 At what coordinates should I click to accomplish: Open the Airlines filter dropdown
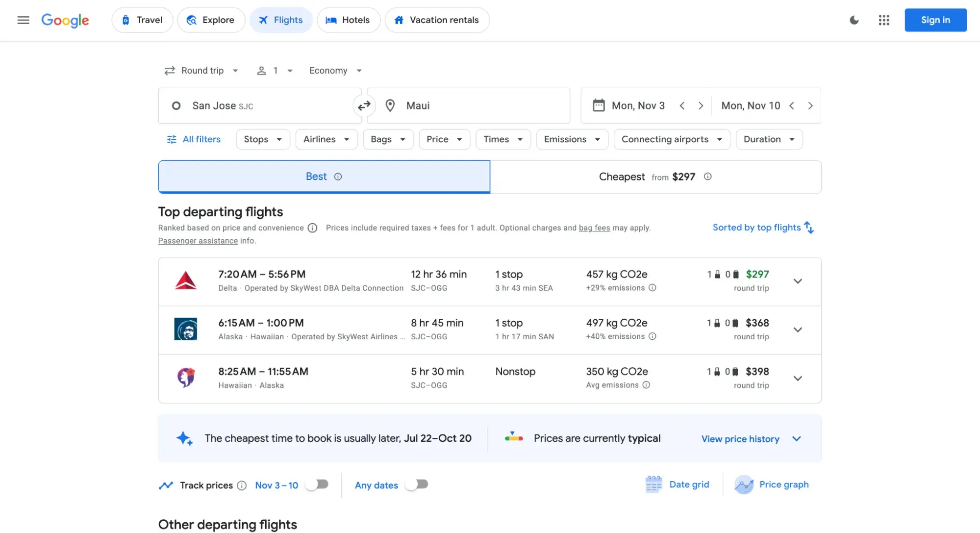point(327,139)
